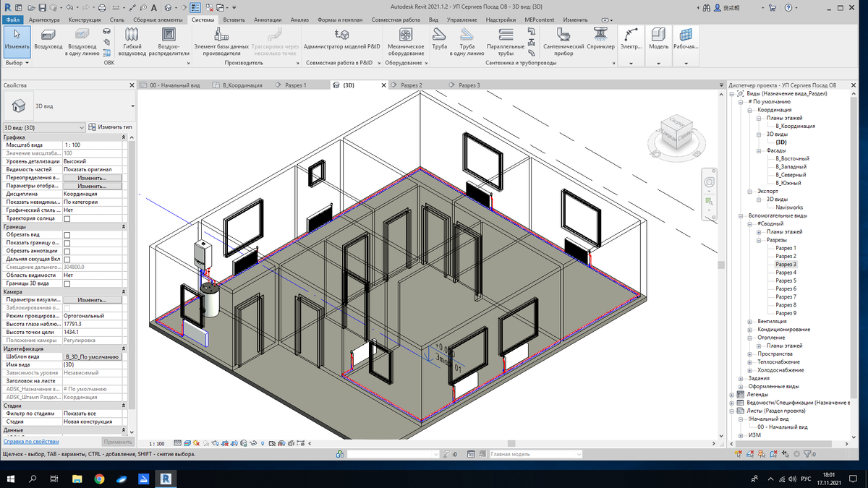
Task: Expand the Электр... panel dropdown
Action: [x=631, y=64]
